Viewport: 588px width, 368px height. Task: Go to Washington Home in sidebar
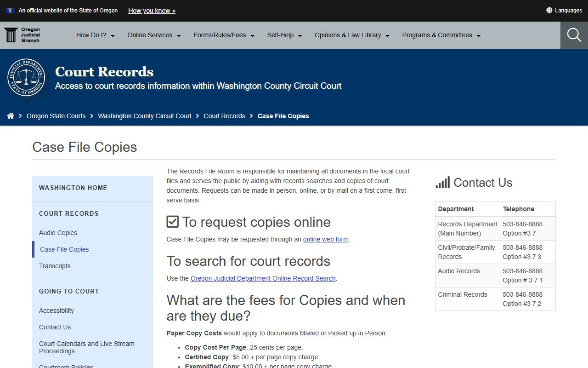click(x=73, y=188)
